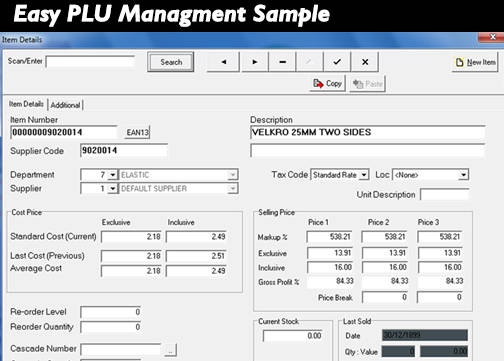Go to previous record arrow

pos(223,62)
